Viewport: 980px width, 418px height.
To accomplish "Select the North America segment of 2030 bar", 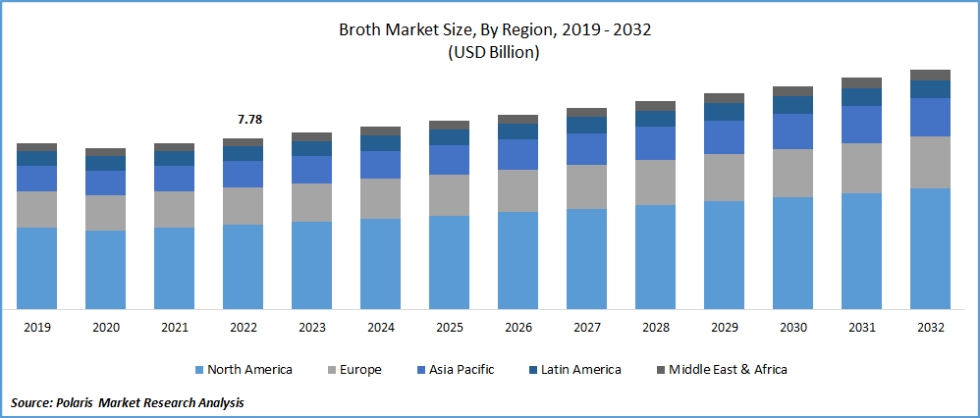I will (793, 253).
